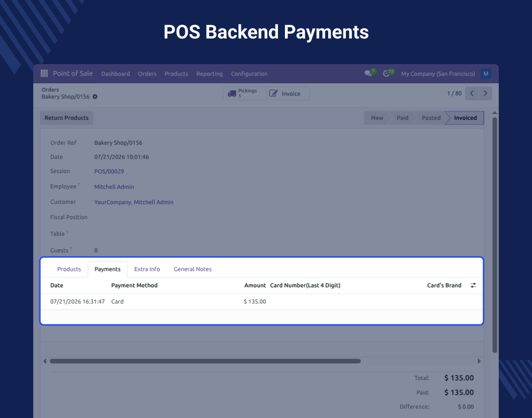Go to previous order record
The width and height of the screenshot is (532, 418).
tap(472, 93)
